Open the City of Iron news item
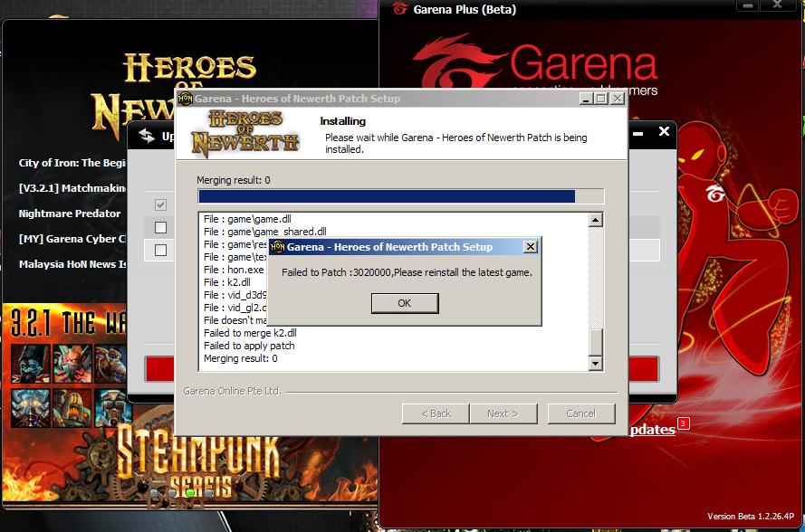Viewport: 805px width, 532px height. [x=72, y=163]
